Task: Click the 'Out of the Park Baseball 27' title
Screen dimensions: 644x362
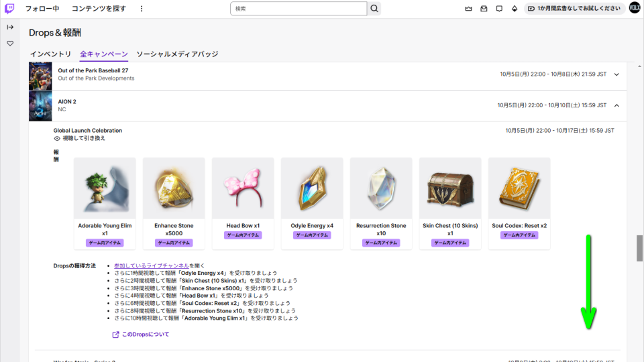Action: tap(93, 70)
